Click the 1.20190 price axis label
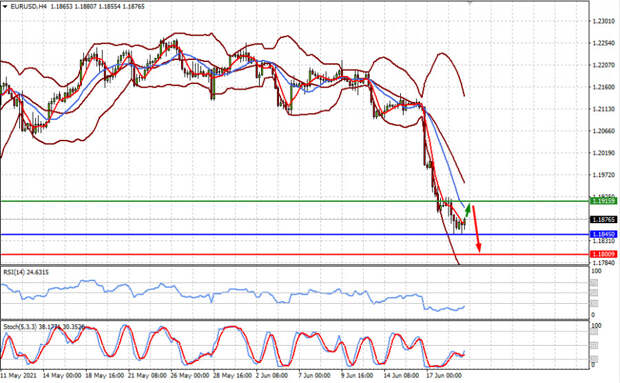This screenshot has height=383, width=620. (x=604, y=153)
